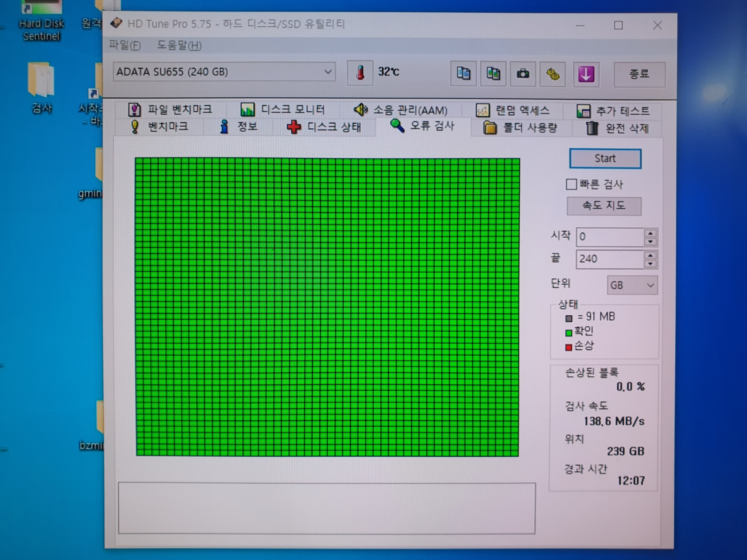
Task: Click the copy info to clipboard icon
Action: tap(463, 73)
